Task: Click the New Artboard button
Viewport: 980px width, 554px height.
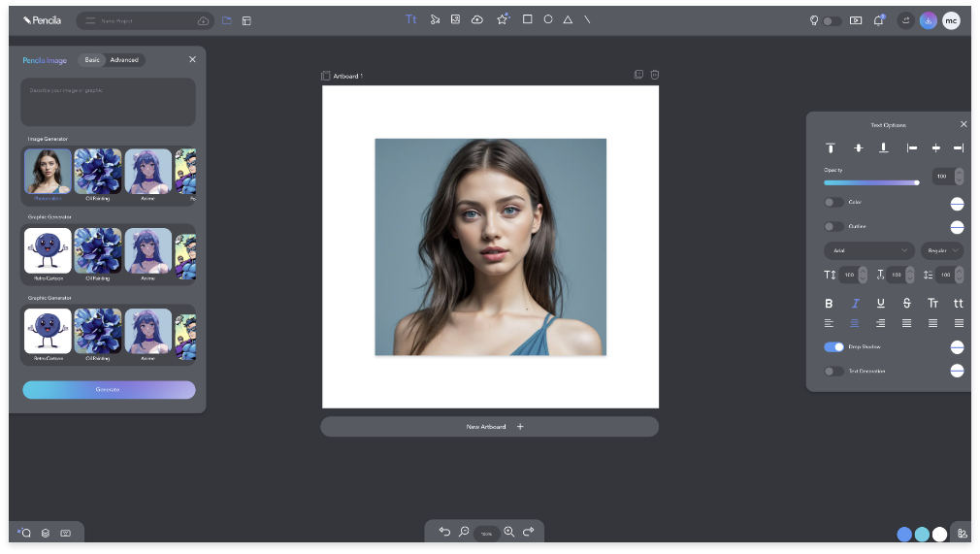Action: (x=490, y=427)
